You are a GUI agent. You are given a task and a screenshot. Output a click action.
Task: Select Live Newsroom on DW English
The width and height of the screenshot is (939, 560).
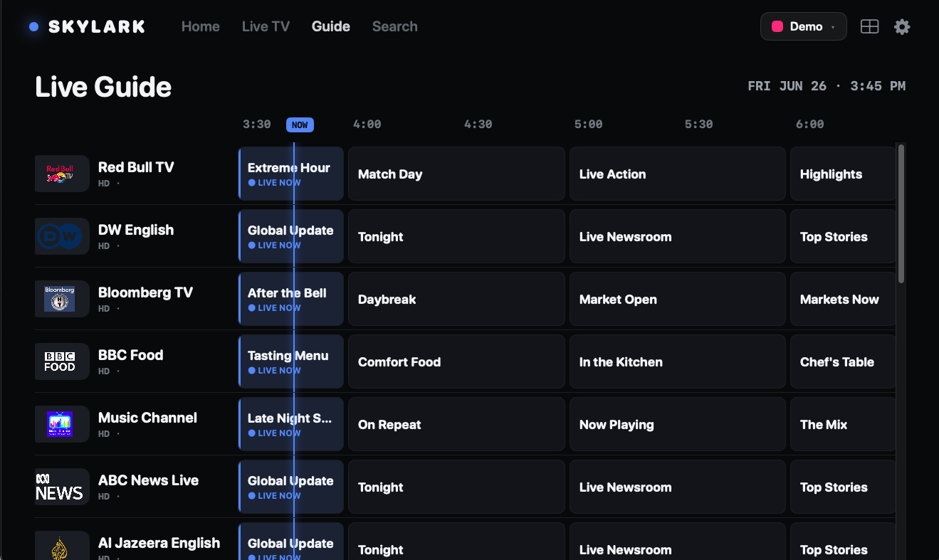(678, 236)
